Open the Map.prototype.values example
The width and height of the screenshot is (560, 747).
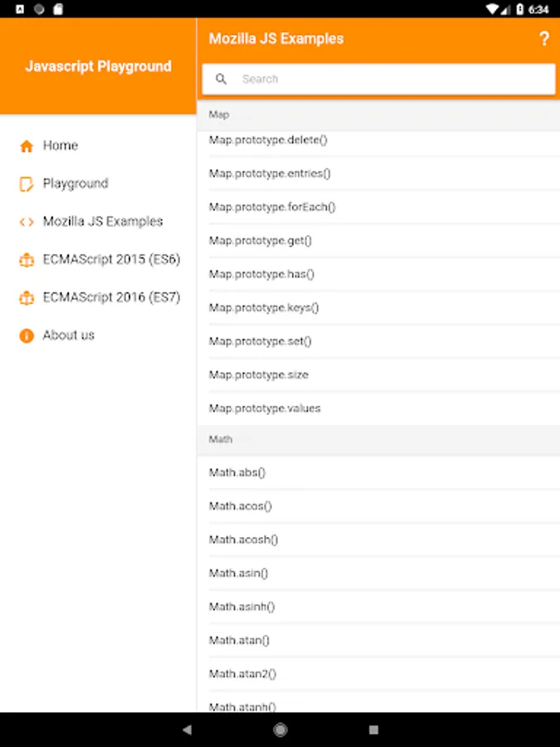point(378,408)
